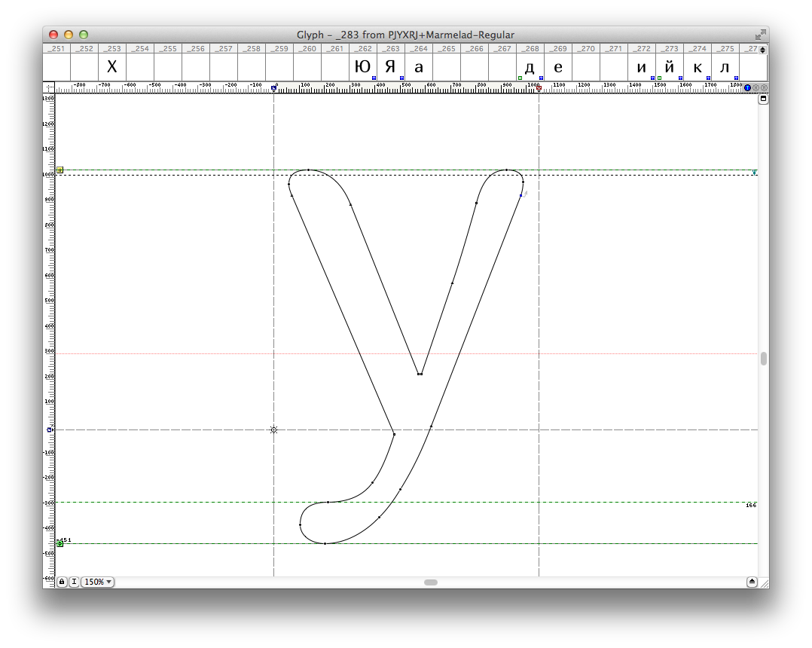Toggle the first H hints button
This screenshot has width=812, height=648.
(755, 88)
